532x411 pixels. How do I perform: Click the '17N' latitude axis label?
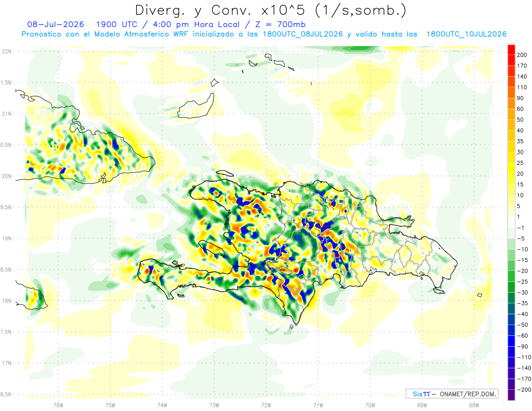coord(6,363)
